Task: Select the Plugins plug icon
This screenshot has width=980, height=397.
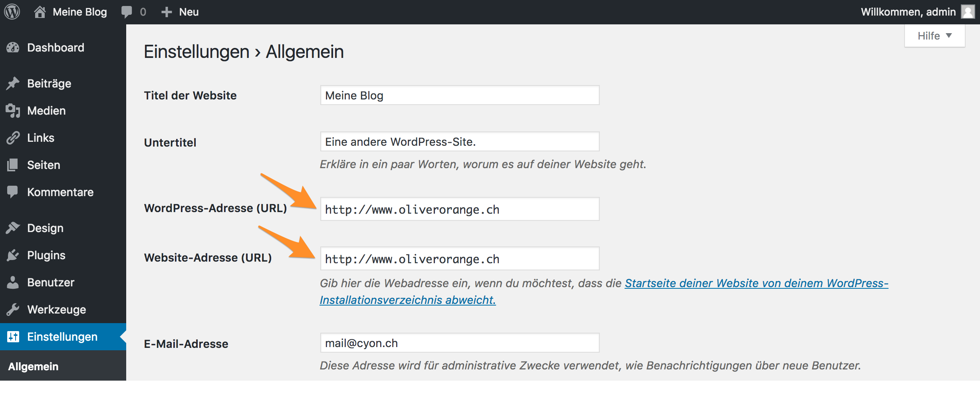Action: [x=13, y=255]
